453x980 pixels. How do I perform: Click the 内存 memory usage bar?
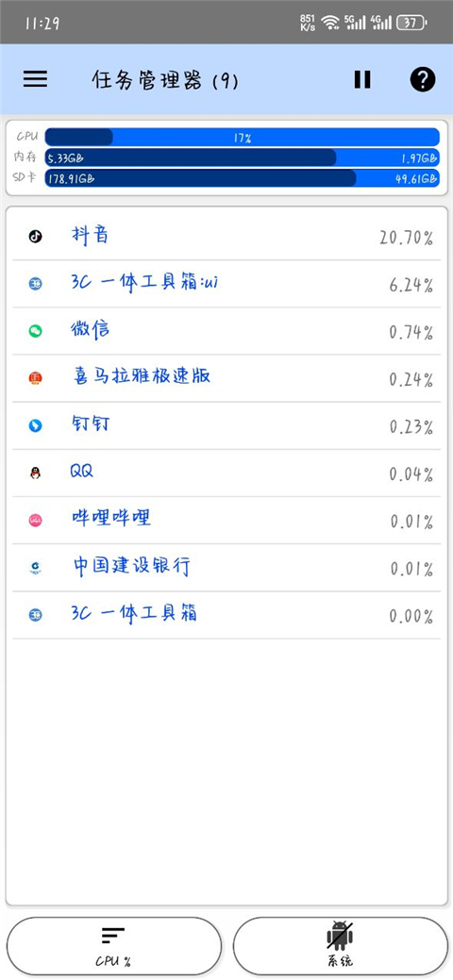(x=243, y=158)
